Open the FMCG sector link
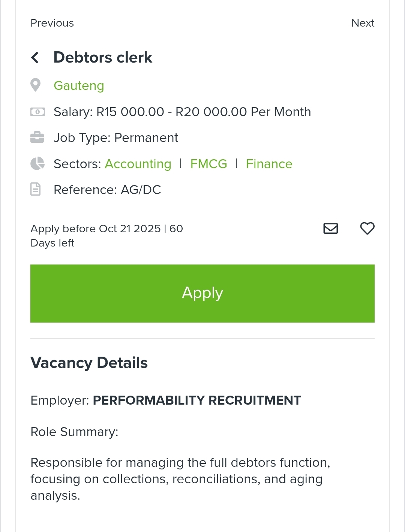Image resolution: width=405 pixels, height=532 pixels. tap(208, 164)
